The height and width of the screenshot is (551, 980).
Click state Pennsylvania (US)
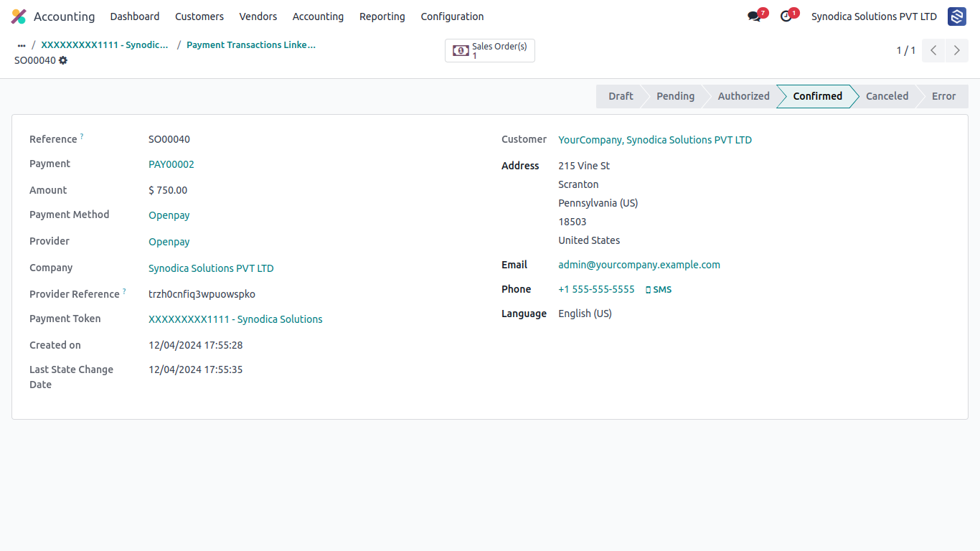(598, 203)
